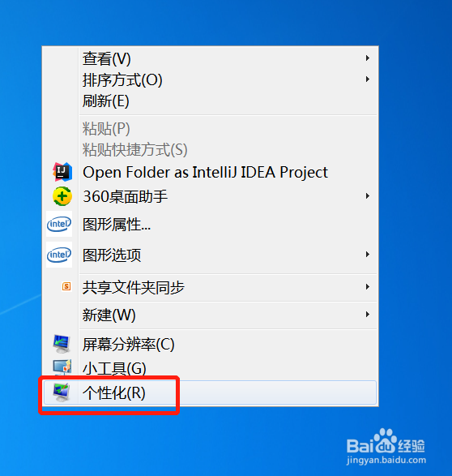The width and height of the screenshot is (452, 476).
Task: Click the IntelliJ IDEA icon in menu
Action: click(62, 172)
